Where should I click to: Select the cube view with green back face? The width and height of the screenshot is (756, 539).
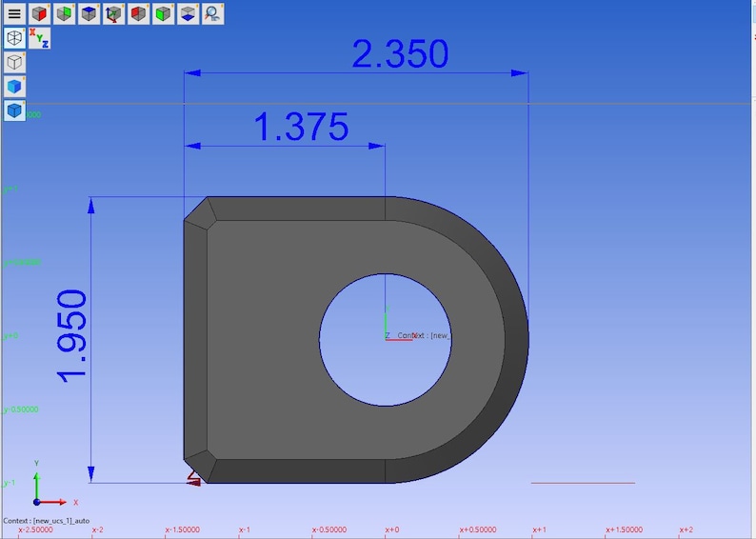coord(64,14)
